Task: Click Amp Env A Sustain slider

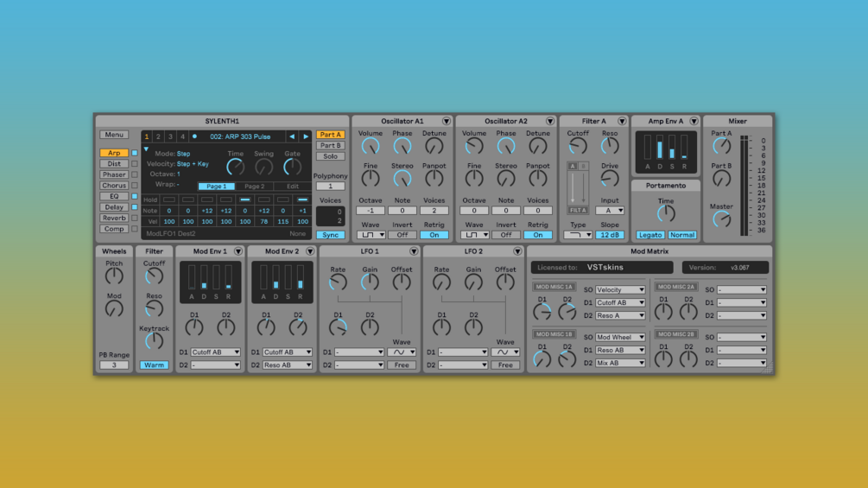Action: [x=672, y=147]
